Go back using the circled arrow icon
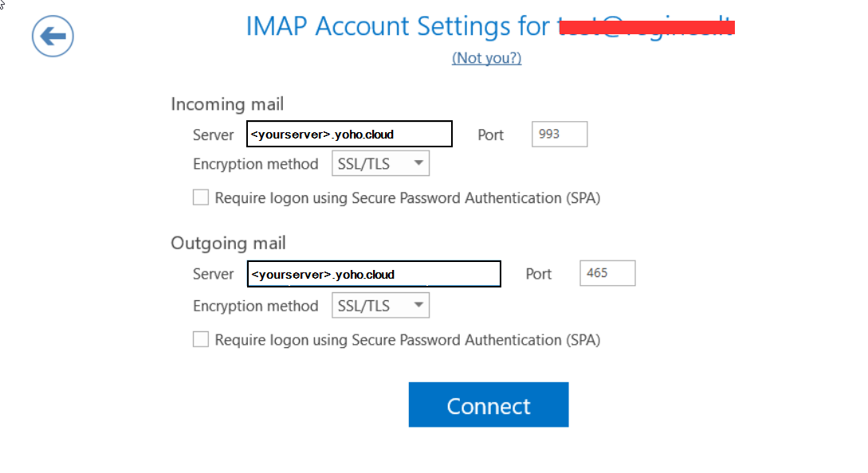This screenshot has height=473, width=868. [53, 37]
